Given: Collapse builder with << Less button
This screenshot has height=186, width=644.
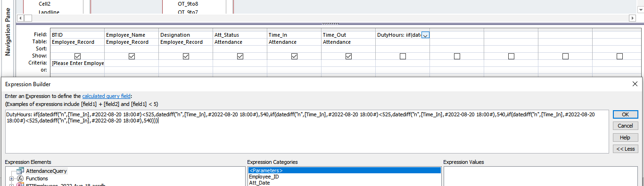Looking at the screenshot, I should click(625, 149).
